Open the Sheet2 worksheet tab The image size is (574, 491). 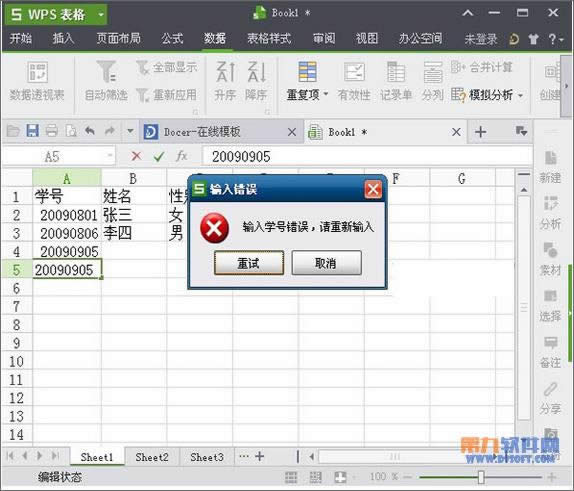coord(152,457)
